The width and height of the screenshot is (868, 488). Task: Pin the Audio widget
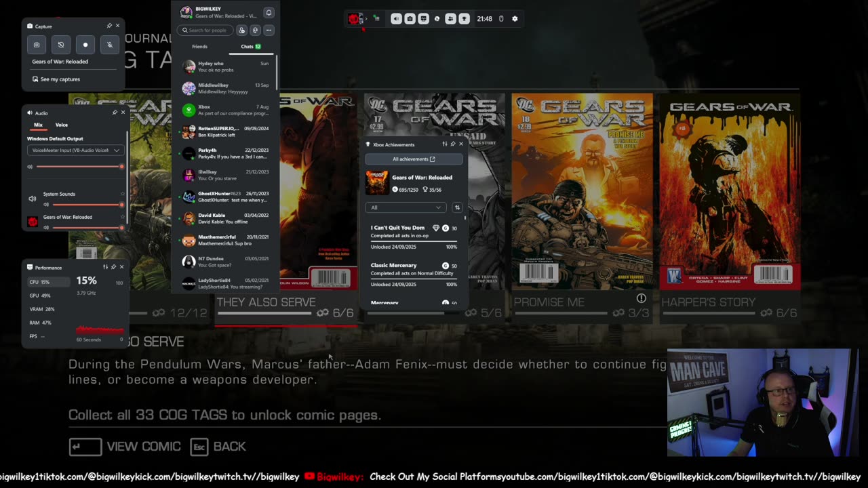click(x=115, y=113)
